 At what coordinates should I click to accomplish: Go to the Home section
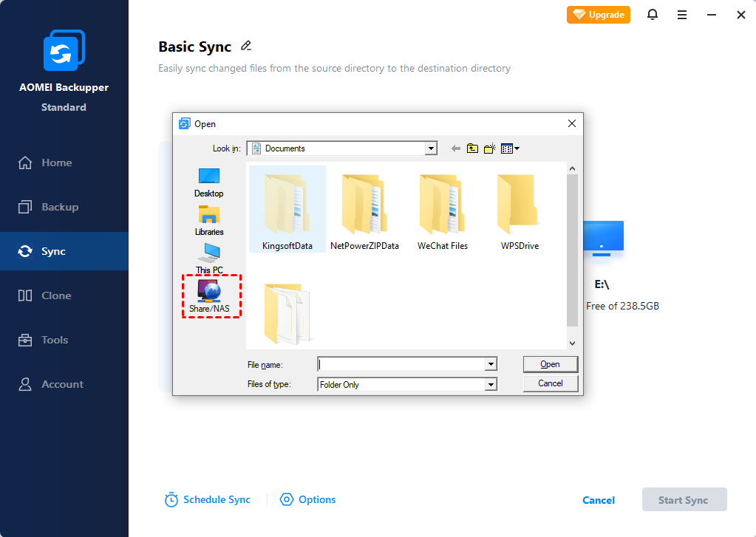point(64,163)
